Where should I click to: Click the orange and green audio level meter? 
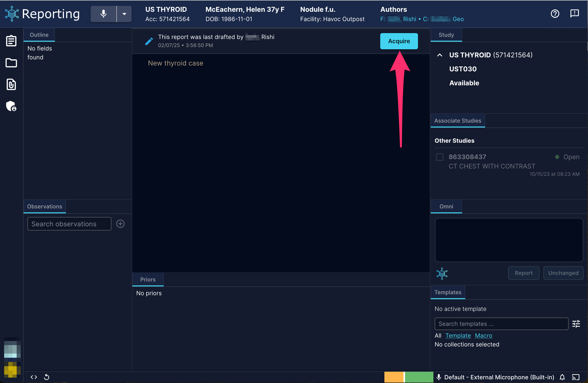point(409,377)
